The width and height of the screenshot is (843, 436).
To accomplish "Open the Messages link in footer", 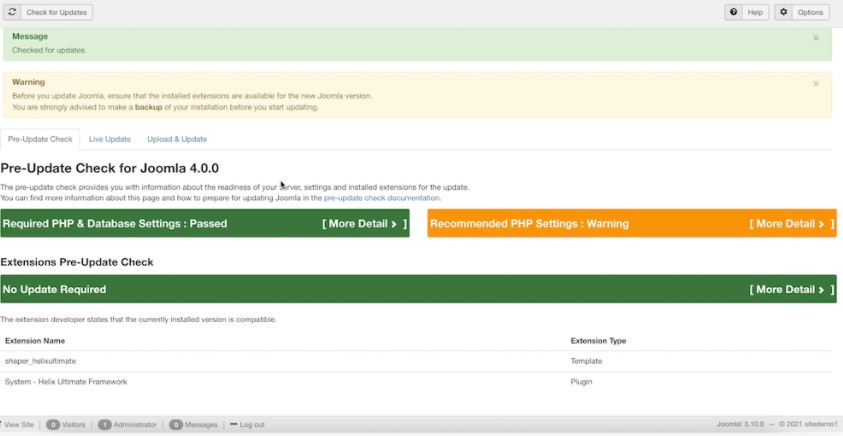I will pos(201,425).
